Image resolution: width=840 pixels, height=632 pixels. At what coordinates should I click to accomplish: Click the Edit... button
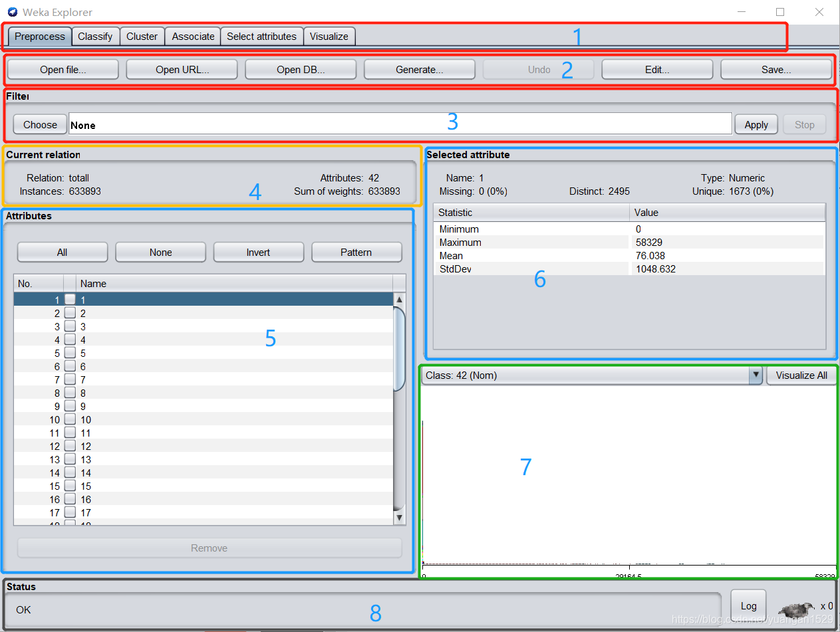(x=657, y=69)
